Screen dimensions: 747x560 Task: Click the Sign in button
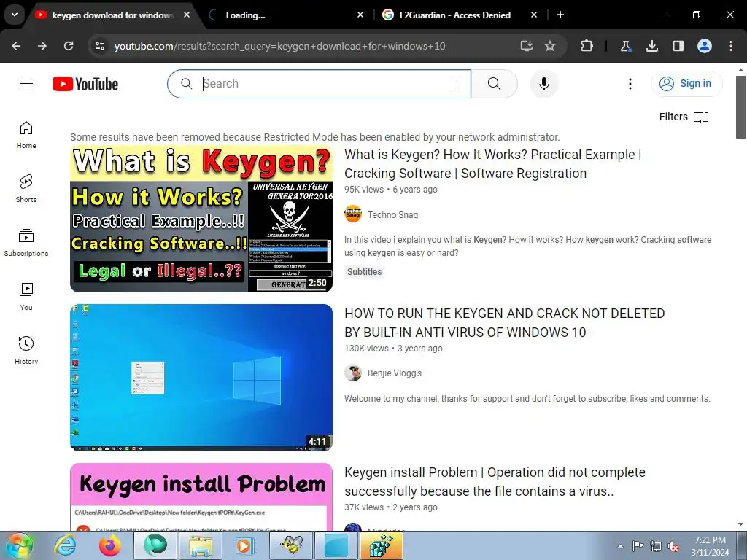tap(686, 84)
